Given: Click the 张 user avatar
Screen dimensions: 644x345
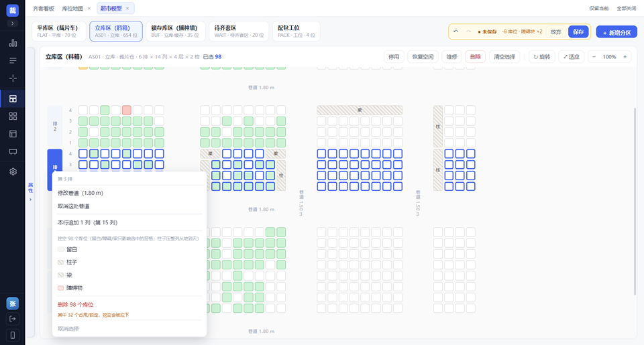Looking at the screenshot, I should click(12, 303).
